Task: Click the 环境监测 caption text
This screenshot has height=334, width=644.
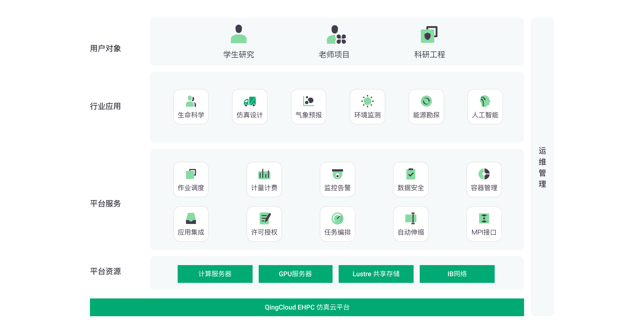Action: coord(368,115)
